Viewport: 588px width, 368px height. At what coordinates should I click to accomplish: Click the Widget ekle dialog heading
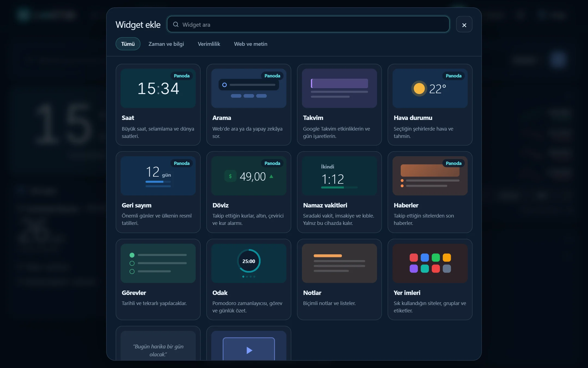pyautogui.click(x=138, y=25)
